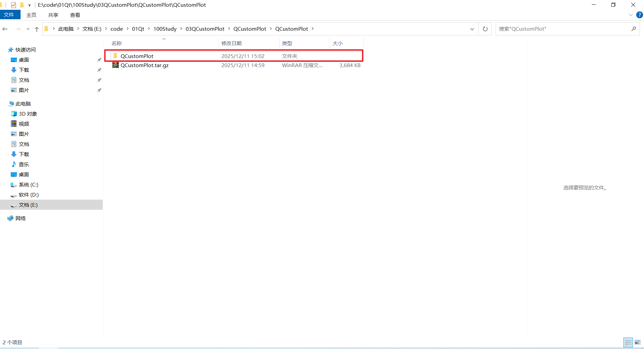Screen dimensions: 644x349
Task: Click the new folder icon in title bar
Action: (22, 5)
